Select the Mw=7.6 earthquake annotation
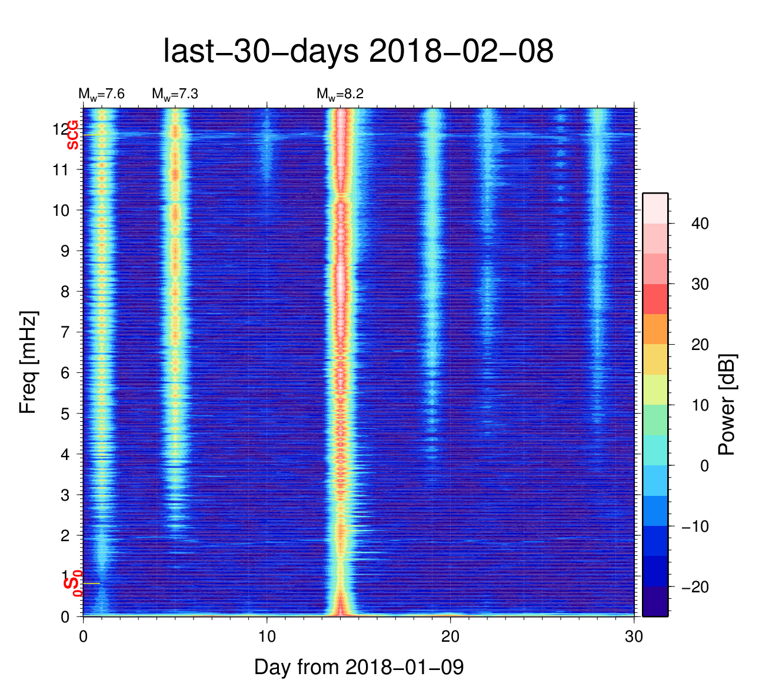Screen dimensions: 759x700 101,94
